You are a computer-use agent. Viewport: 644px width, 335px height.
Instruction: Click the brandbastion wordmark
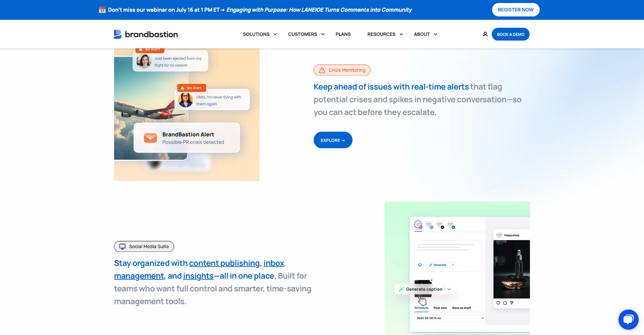pos(151,34)
